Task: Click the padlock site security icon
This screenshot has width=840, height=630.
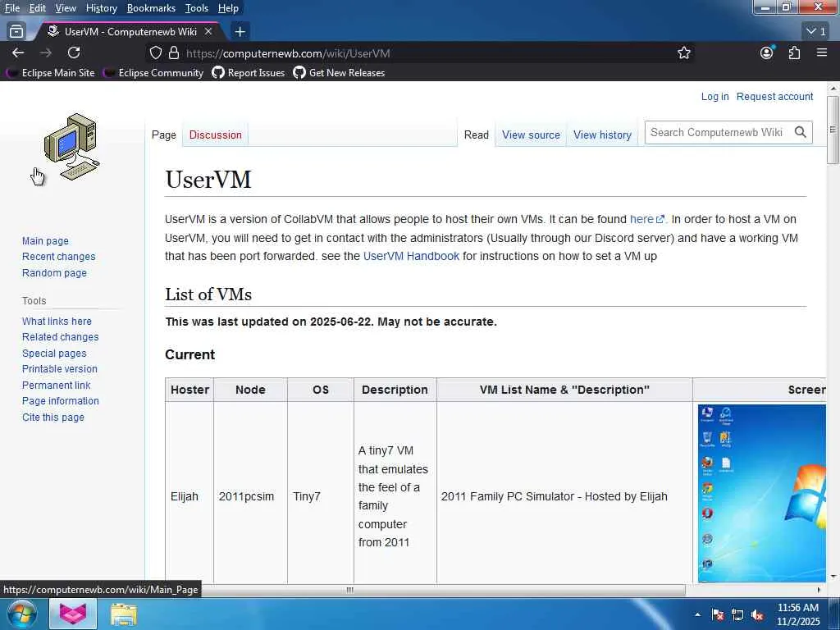Action: pyautogui.click(x=174, y=52)
